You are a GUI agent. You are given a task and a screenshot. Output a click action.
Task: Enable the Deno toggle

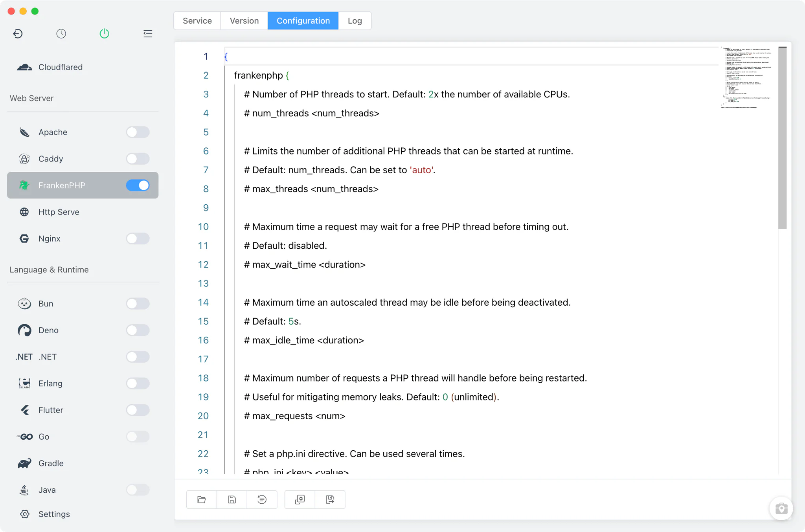[138, 330]
